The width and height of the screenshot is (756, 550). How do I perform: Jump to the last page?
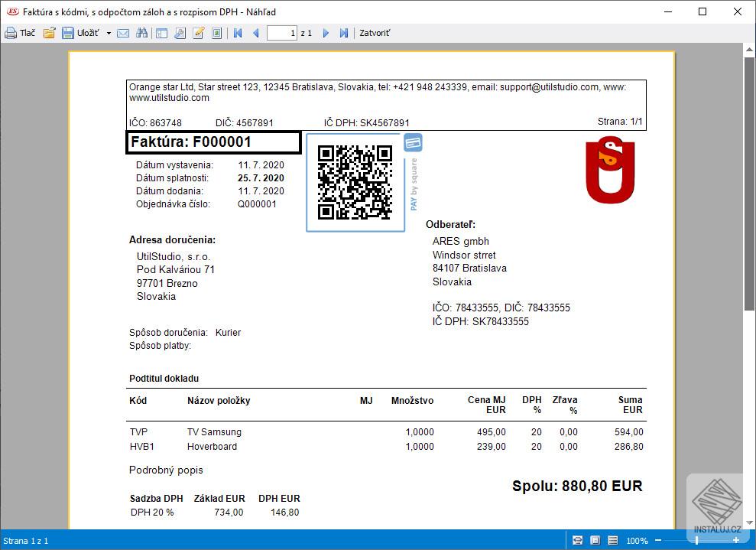click(x=344, y=33)
